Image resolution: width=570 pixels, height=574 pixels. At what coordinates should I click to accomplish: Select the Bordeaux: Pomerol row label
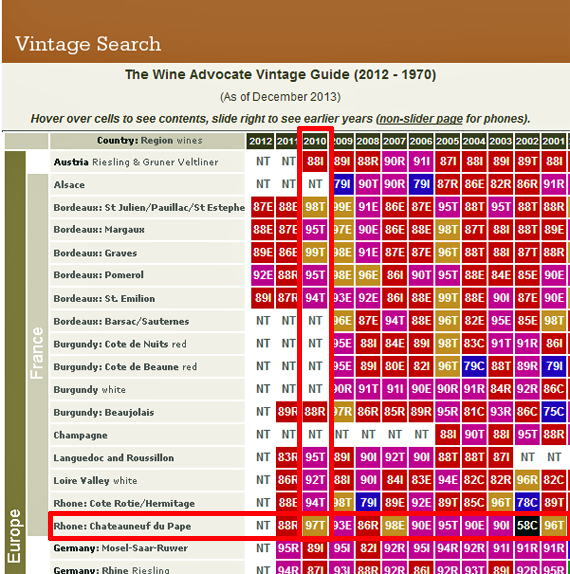coord(98,275)
